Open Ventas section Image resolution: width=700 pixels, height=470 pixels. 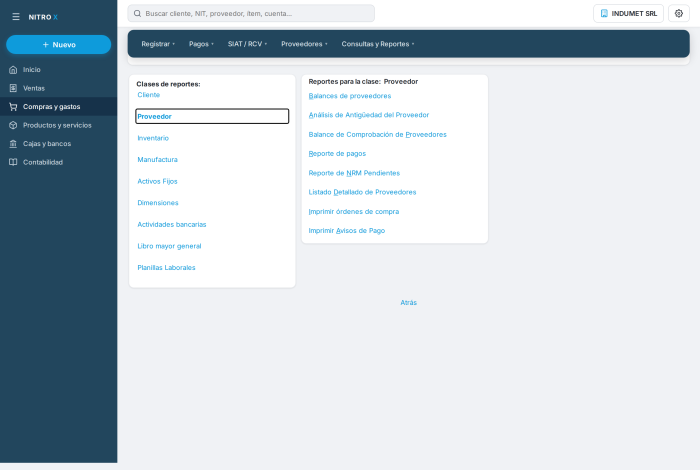tap(58, 88)
